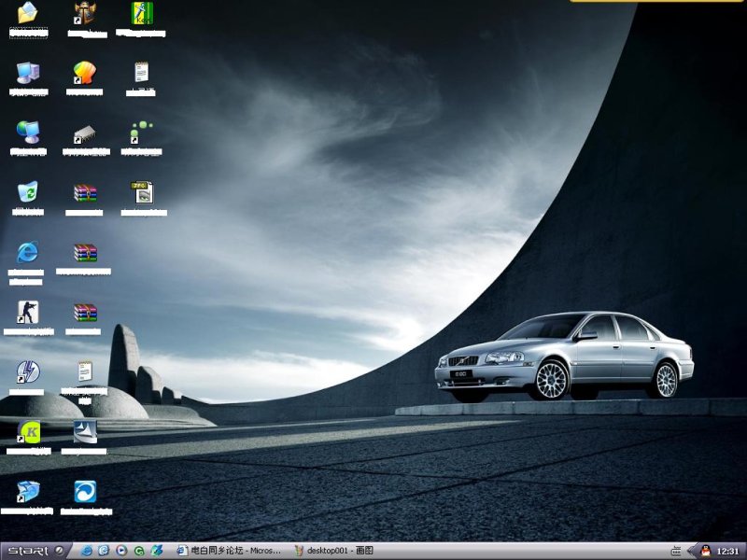
Task: Open the WinRAR archive icon on desktop
Action: click(84, 191)
